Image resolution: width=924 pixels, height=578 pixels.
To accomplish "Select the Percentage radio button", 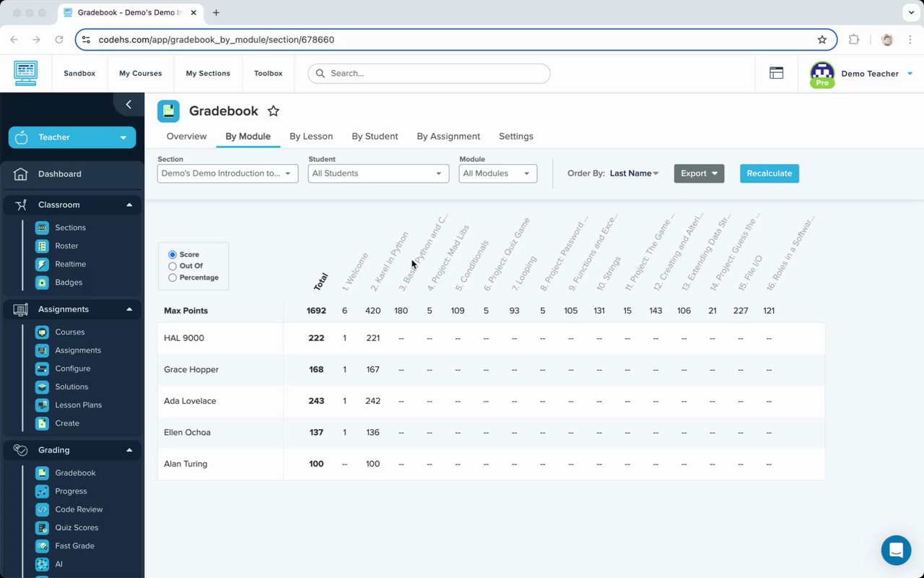I will (173, 277).
